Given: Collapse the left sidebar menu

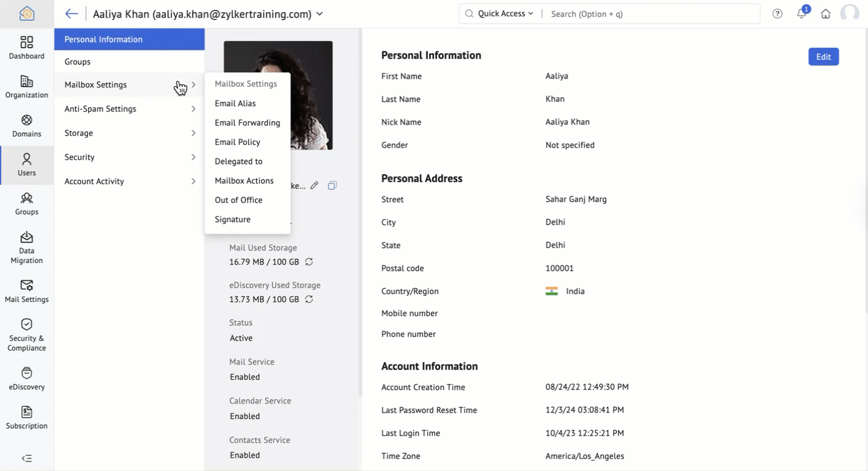Looking at the screenshot, I should 27,458.
